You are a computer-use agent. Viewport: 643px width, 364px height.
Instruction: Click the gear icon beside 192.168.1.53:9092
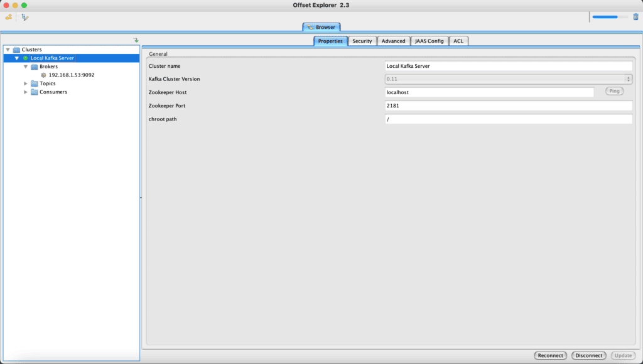tap(43, 75)
